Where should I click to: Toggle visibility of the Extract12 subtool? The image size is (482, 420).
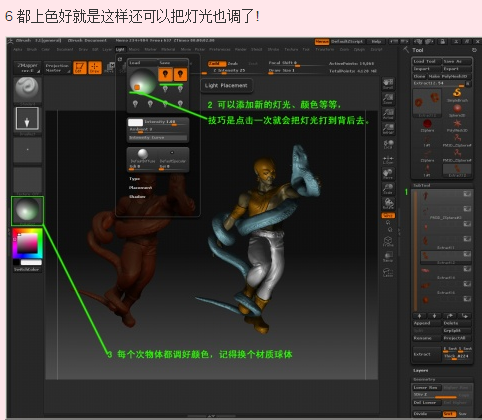tap(467, 254)
